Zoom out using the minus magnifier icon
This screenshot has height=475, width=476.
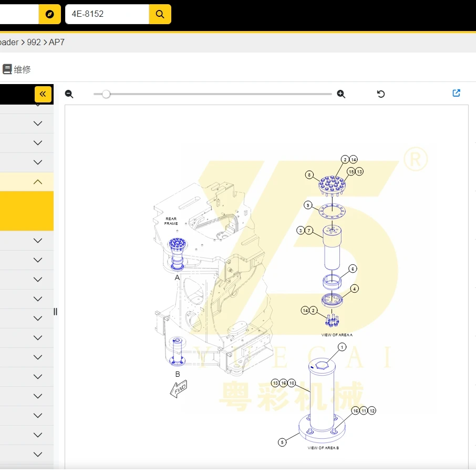69,94
